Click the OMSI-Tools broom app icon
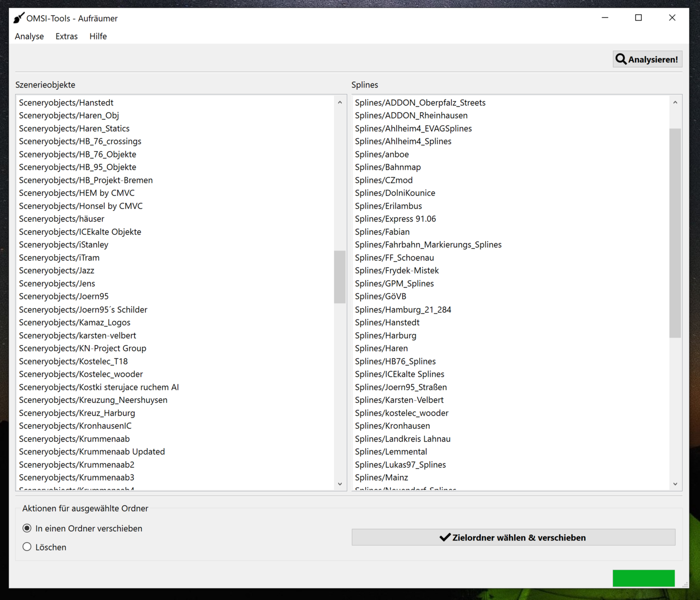Image resolution: width=700 pixels, height=600 pixels. click(18, 18)
